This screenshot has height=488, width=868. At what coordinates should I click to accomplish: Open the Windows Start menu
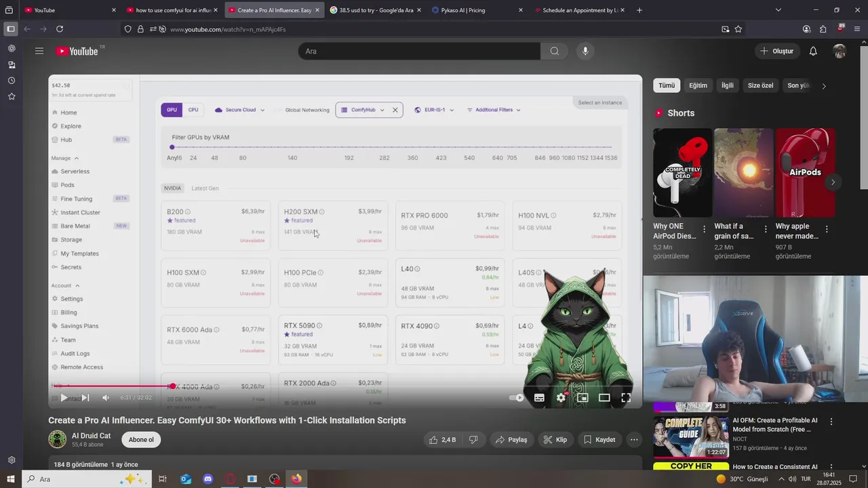coord(10,479)
